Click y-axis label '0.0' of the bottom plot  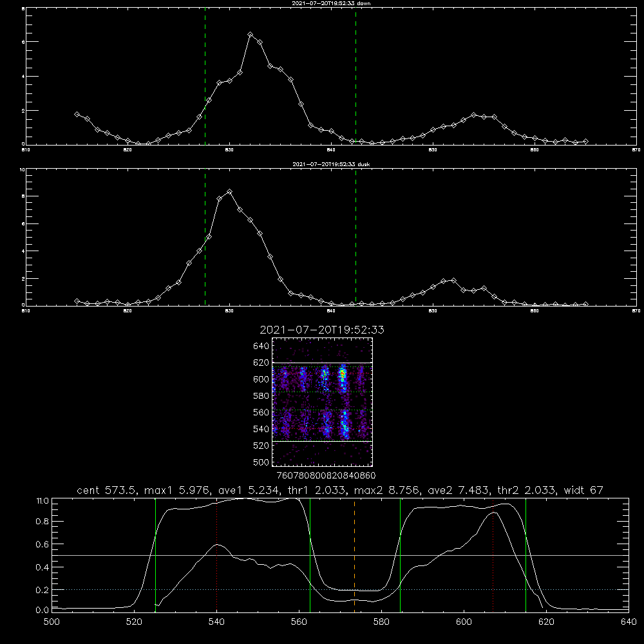pos(43,611)
